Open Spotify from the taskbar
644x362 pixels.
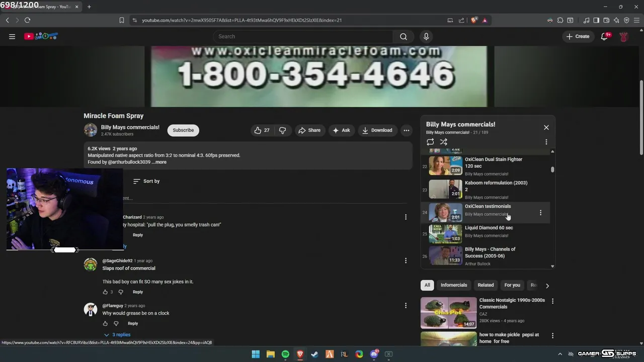click(285, 354)
